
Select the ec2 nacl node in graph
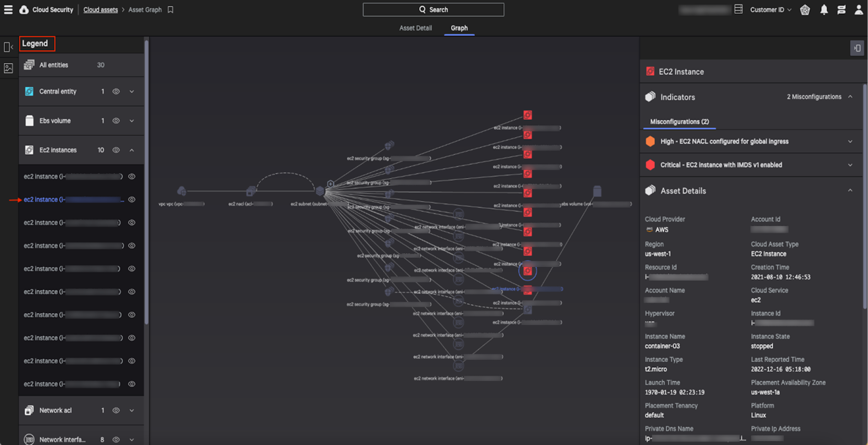click(x=251, y=191)
